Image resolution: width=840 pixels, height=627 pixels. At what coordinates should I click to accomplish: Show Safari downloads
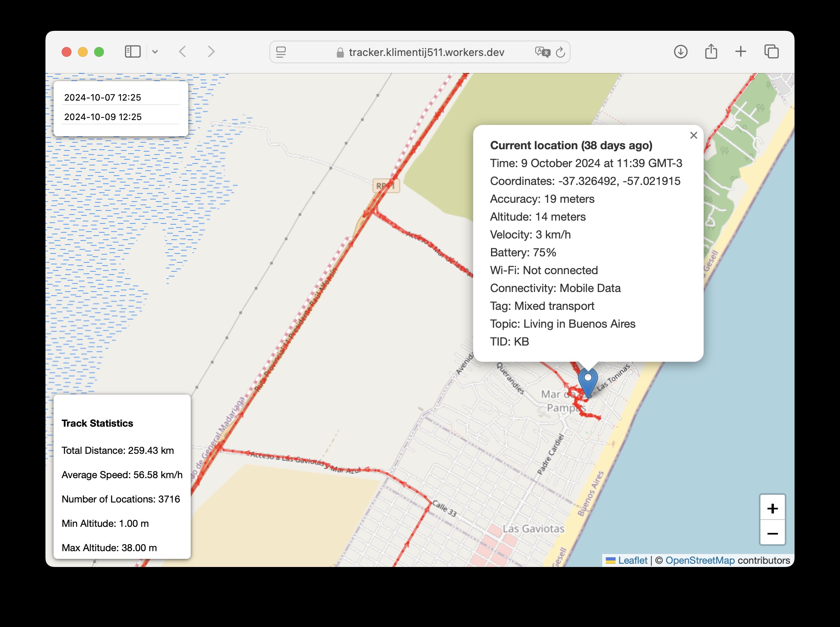pos(681,52)
